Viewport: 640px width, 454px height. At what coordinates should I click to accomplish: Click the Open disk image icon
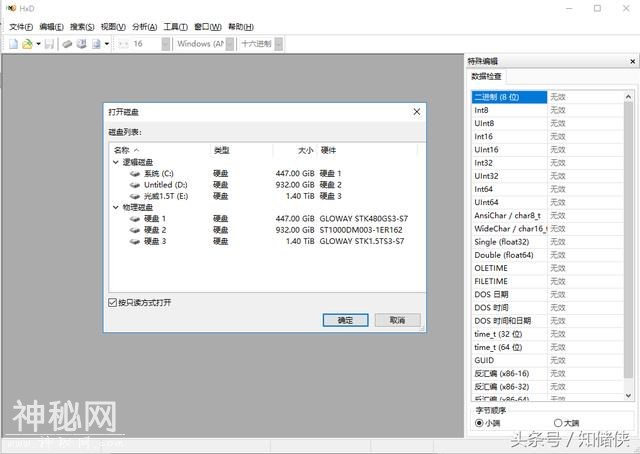coord(96,44)
